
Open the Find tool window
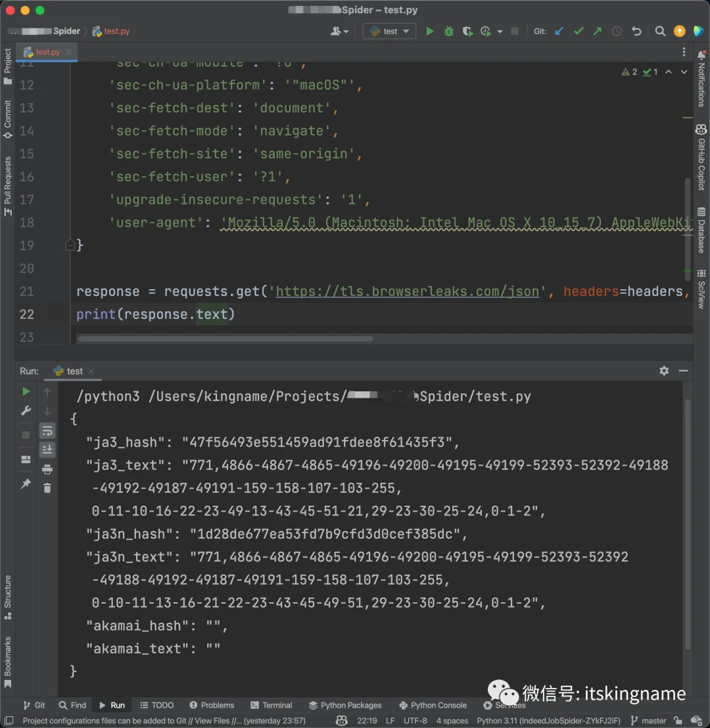(72, 705)
